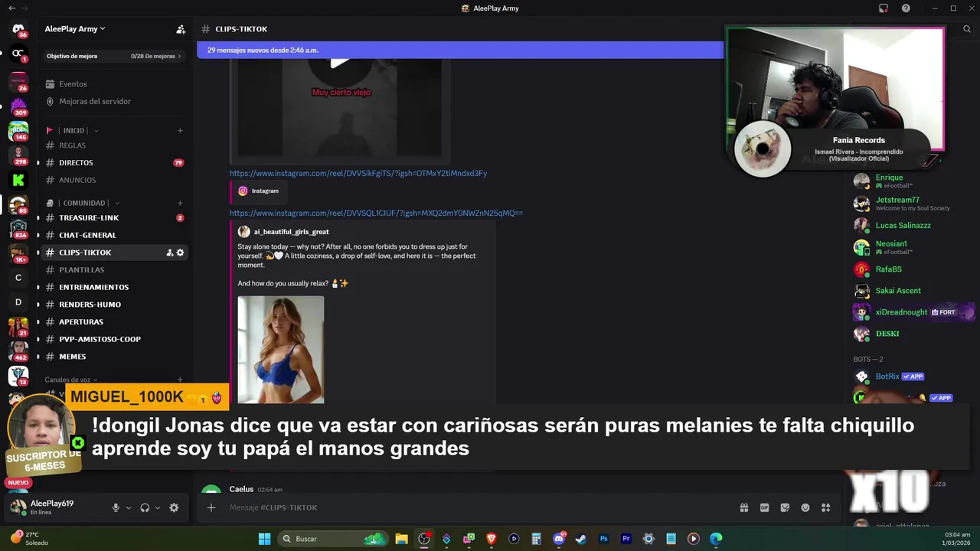Open the apps launcher icon in message bar
Viewport: 980px width, 551px height.
click(825, 507)
